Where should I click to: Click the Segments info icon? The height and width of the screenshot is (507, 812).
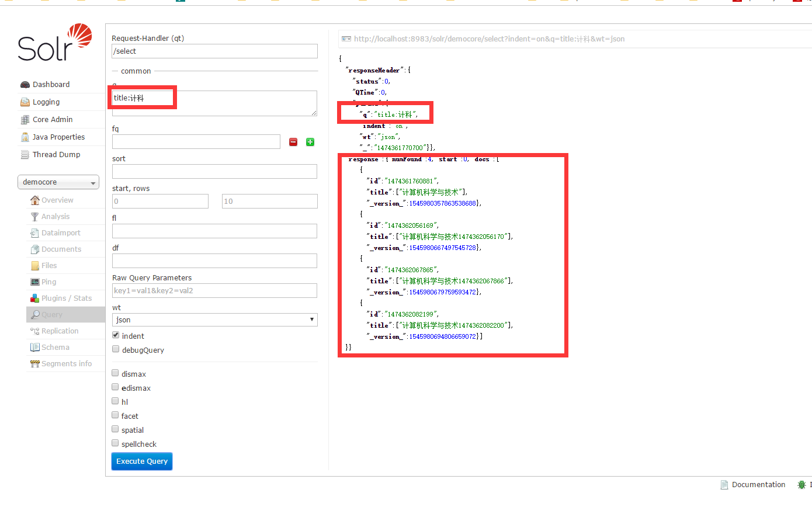[35, 364]
